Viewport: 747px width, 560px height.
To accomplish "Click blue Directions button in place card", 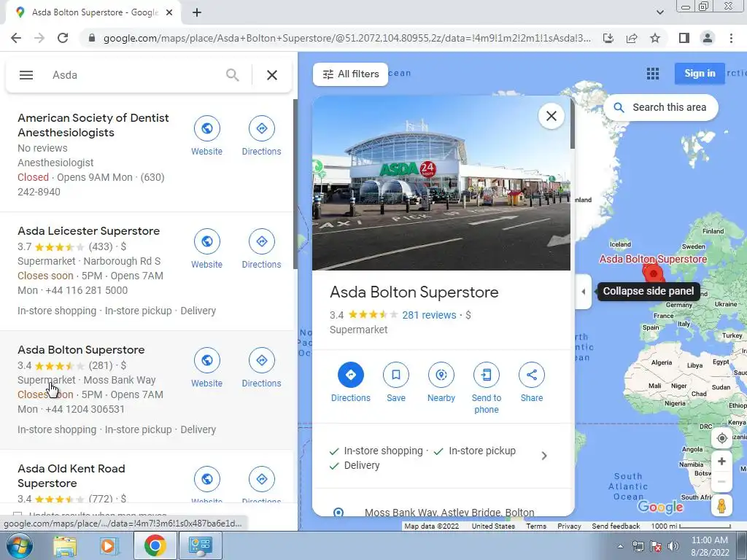I will click(x=351, y=382).
